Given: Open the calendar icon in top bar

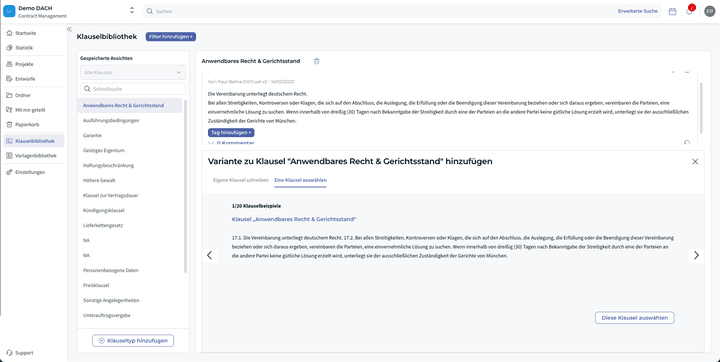Looking at the screenshot, I should [x=672, y=11].
